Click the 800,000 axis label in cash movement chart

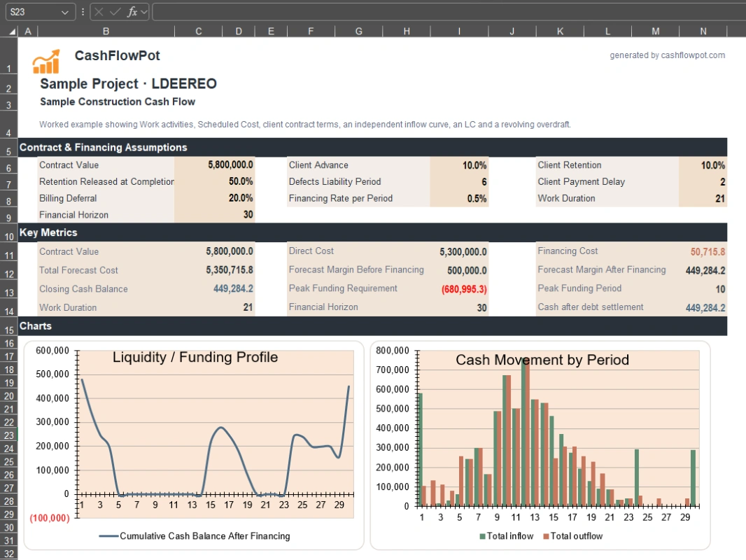click(x=392, y=351)
